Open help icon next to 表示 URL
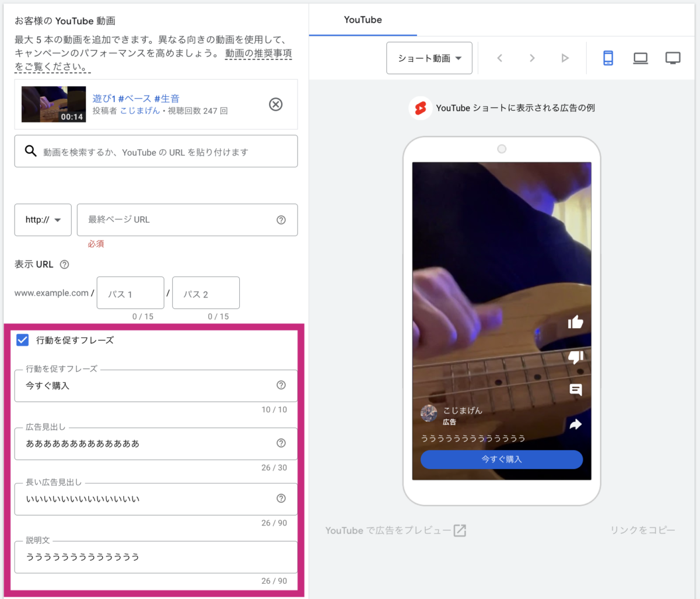The height and width of the screenshot is (599, 700). pos(65,264)
